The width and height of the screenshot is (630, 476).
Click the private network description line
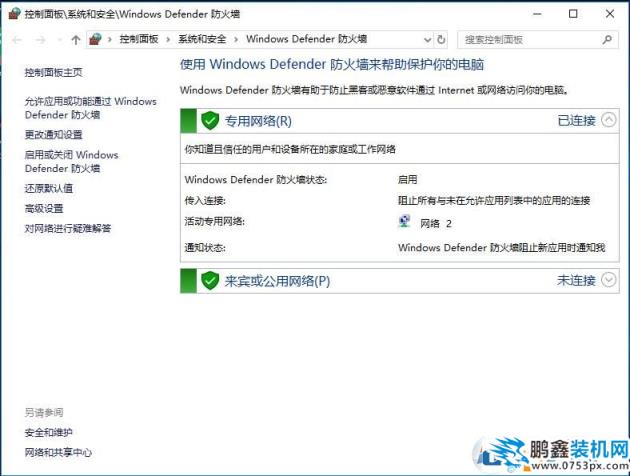tap(290, 149)
